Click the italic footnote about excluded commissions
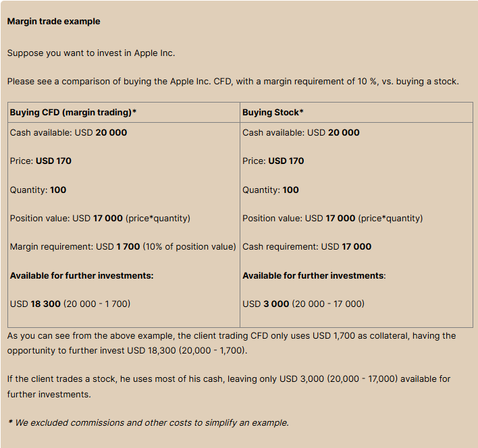 [x=148, y=422]
